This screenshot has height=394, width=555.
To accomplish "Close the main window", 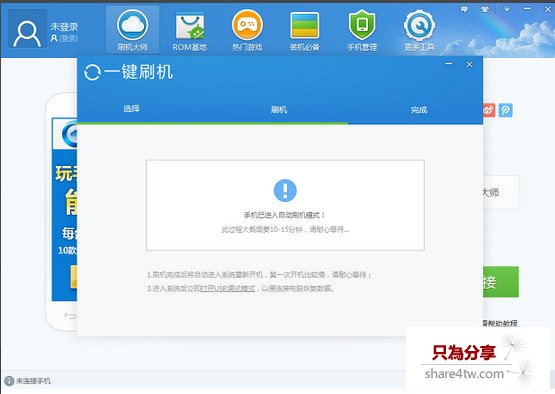I will coord(547,9).
